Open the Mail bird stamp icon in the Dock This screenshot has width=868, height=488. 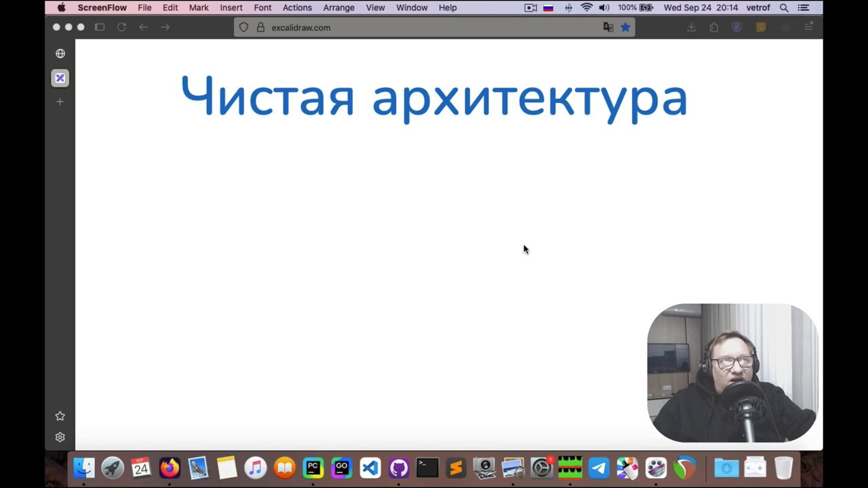pyautogui.click(x=198, y=468)
